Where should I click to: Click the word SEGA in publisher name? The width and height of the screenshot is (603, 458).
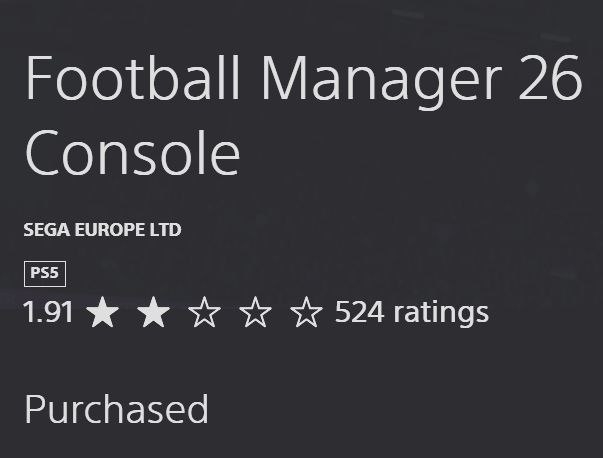[x=44, y=230]
